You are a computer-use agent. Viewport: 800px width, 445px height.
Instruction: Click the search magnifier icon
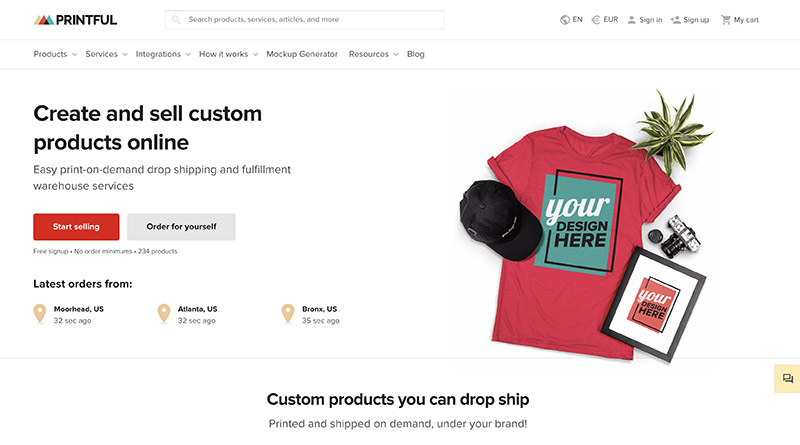177,19
